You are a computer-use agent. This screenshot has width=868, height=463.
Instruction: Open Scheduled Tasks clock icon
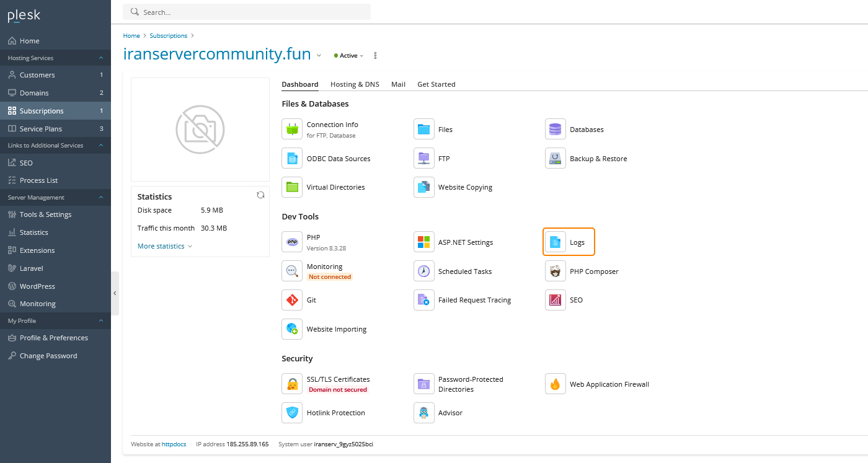(423, 271)
